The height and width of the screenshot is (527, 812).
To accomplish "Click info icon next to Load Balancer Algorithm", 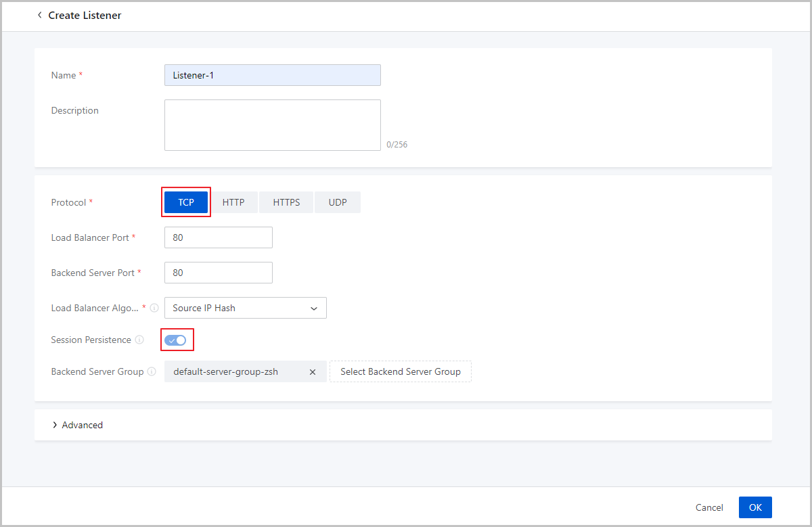I will [x=154, y=308].
